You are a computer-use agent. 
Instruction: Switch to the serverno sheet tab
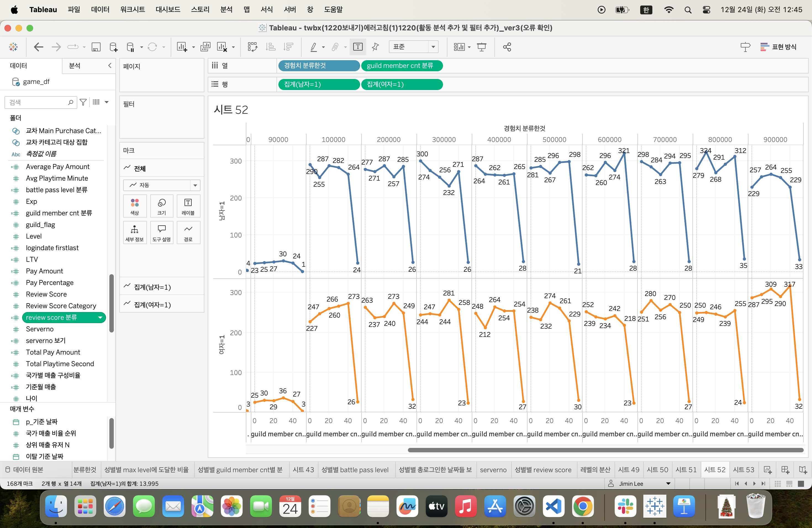point(493,470)
